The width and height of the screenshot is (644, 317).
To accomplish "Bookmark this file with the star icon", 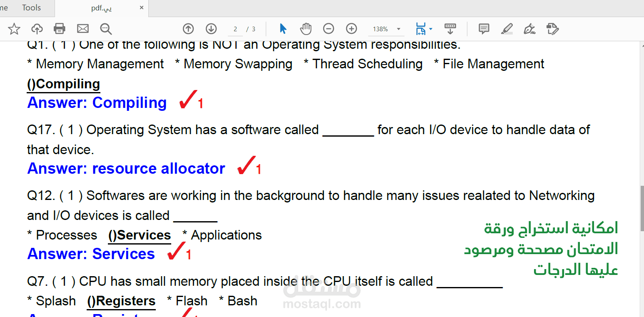I will click(14, 29).
